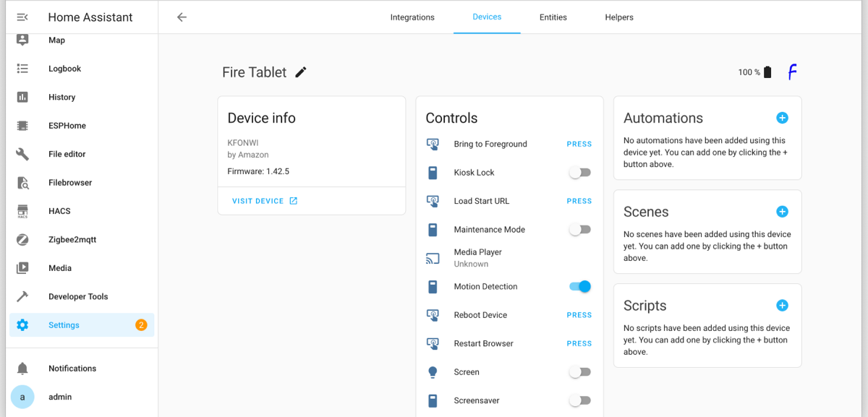The image size is (868, 417).
Task: Click the Media Player cast icon
Action: pyautogui.click(x=433, y=258)
